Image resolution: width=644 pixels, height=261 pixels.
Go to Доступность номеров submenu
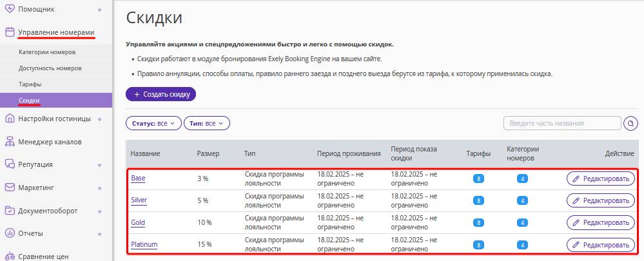50,68
